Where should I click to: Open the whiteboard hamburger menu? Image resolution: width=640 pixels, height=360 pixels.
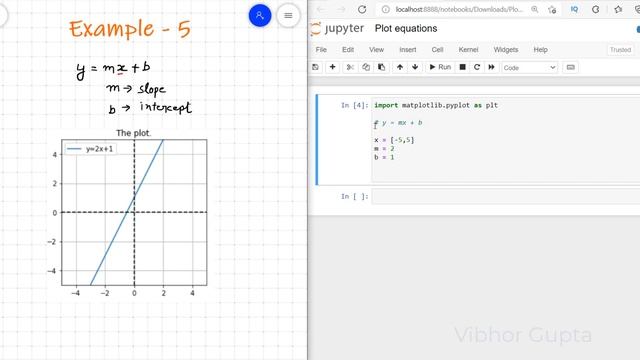[288, 16]
